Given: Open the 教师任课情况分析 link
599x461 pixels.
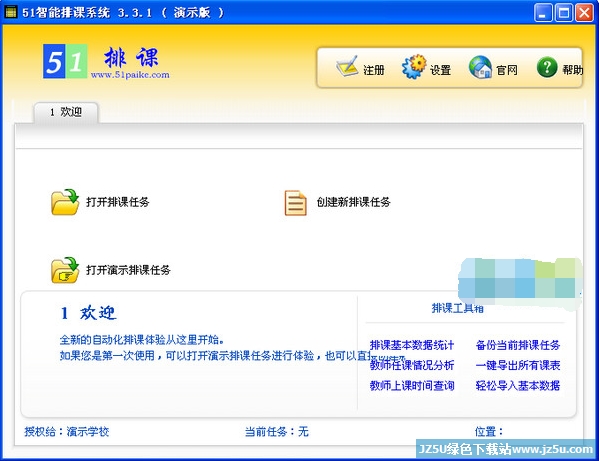Looking at the screenshot, I should point(412,365).
